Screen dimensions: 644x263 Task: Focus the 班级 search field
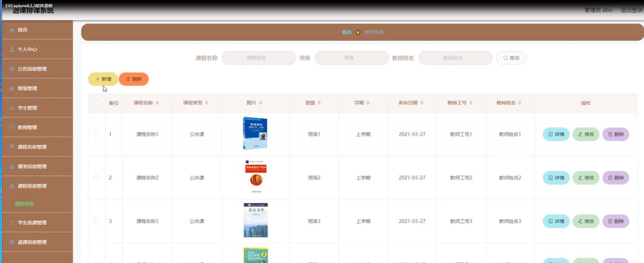[352, 58]
